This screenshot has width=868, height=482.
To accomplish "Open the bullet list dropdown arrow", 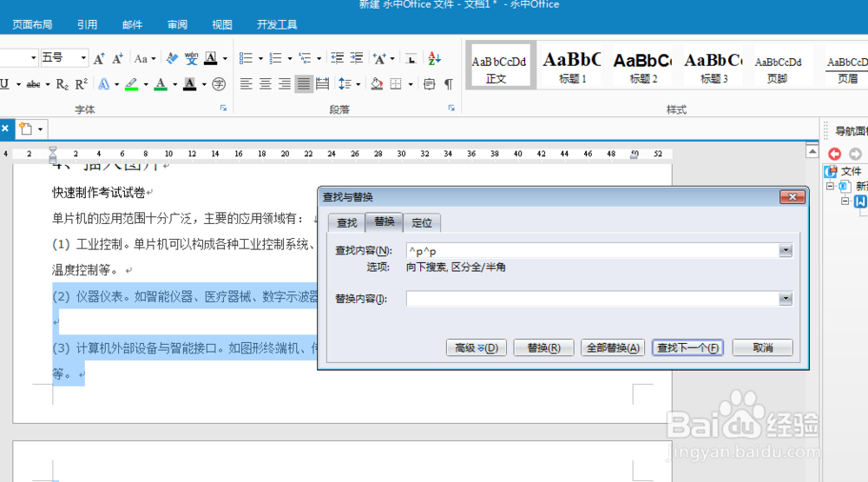I will click(260, 58).
